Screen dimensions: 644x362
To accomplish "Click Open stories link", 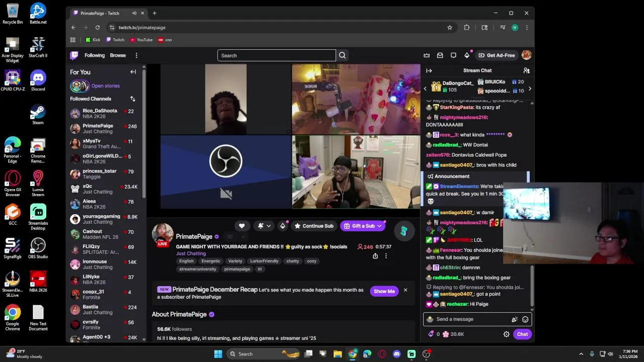I will pyautogui.click(x=106, y=86).
